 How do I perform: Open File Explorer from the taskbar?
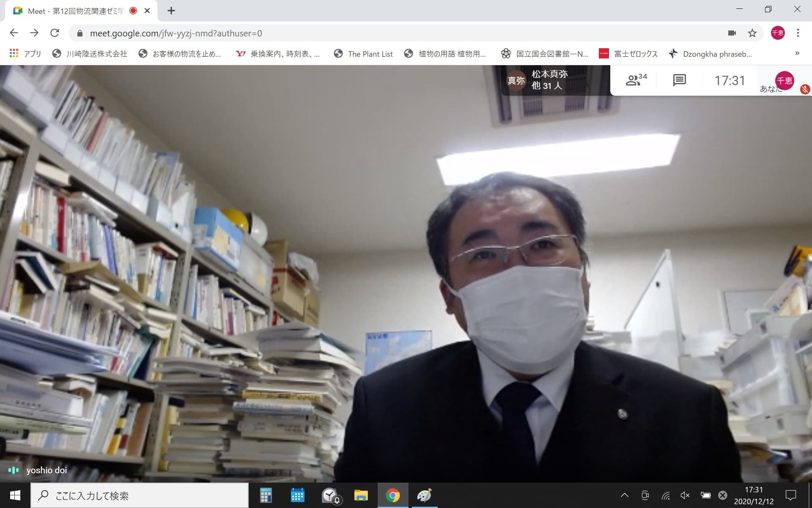pos(361,495)
